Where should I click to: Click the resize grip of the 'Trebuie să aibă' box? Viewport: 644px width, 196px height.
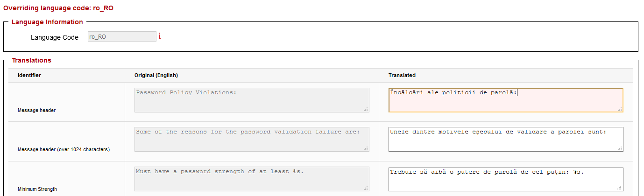pos(620,188)
